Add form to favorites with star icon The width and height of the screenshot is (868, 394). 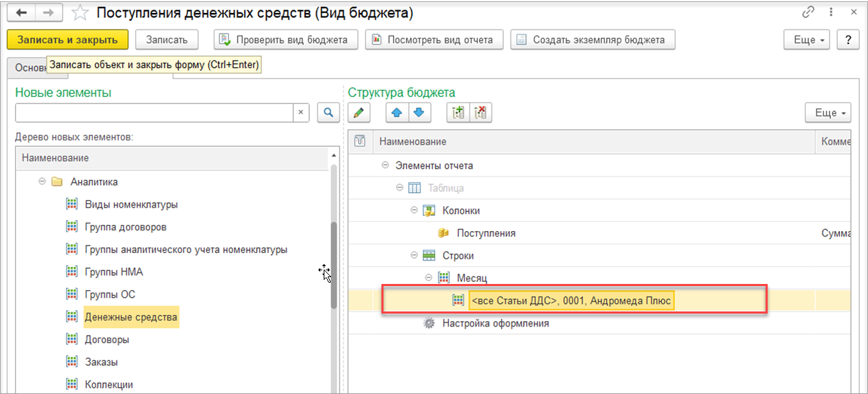(x=80, y=13)
